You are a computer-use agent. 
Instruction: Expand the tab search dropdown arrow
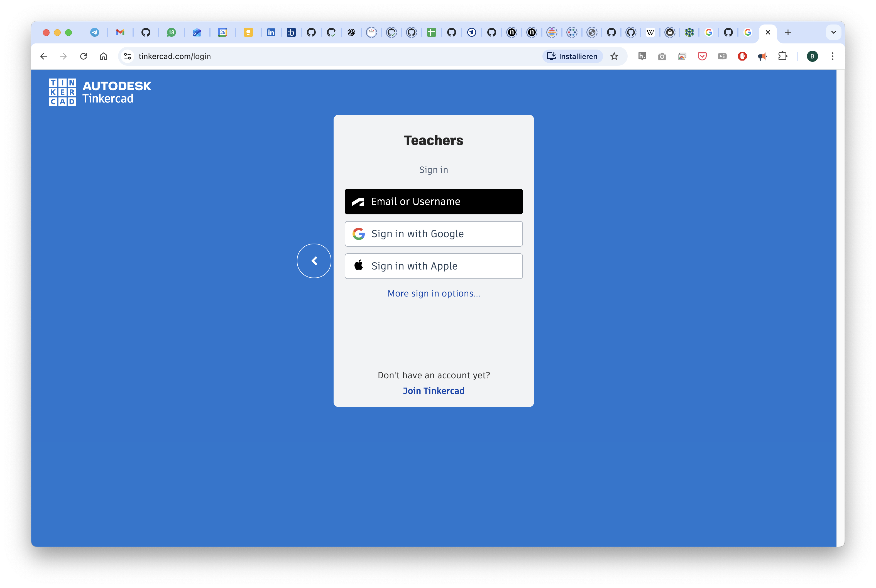[833, 32]
